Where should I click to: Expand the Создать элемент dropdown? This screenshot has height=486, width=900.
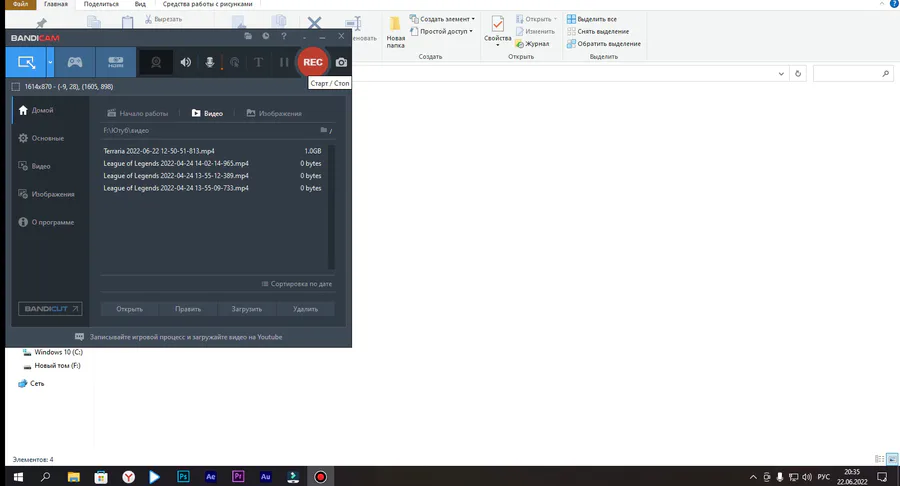[x=442, y=19]
